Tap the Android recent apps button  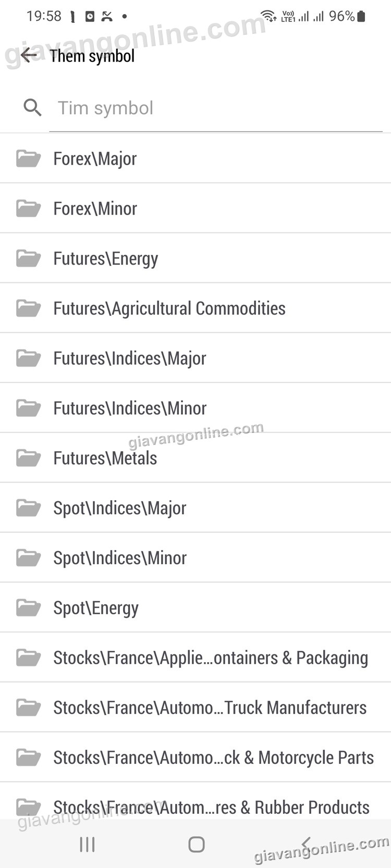point(87,845)
